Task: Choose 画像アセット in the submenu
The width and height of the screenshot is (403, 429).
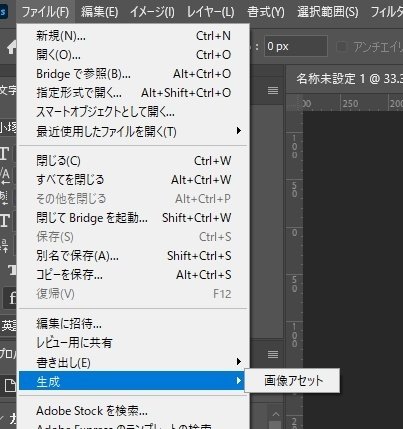Action: click(293, 381)
